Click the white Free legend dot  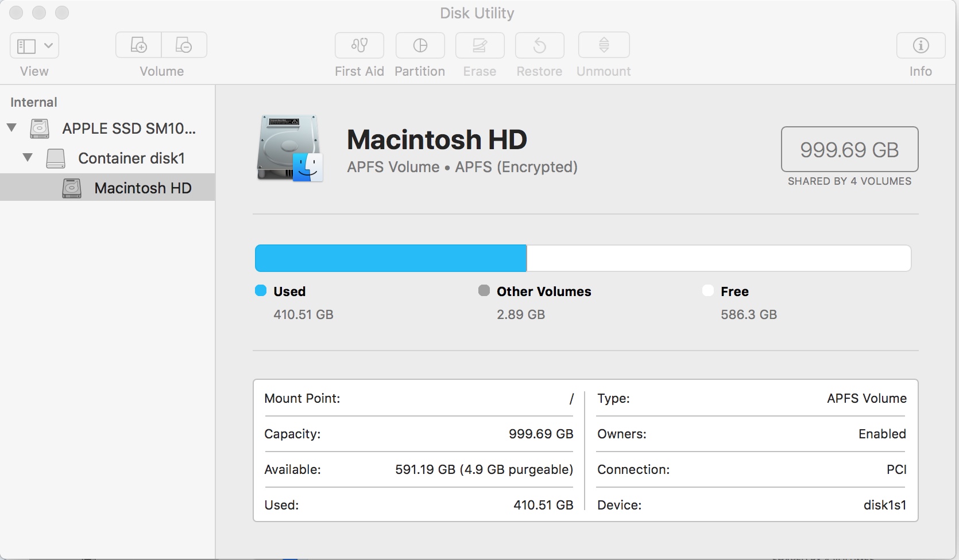coord(708,290)
